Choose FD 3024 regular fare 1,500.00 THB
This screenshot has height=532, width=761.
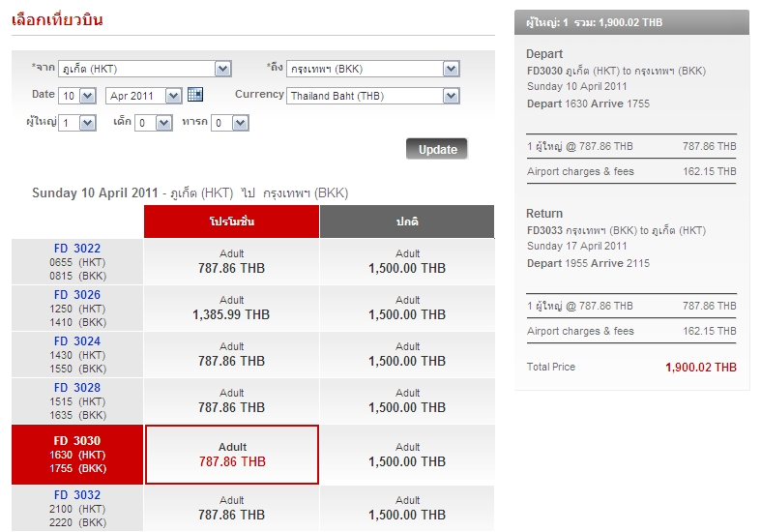click(x=407, y=355)
